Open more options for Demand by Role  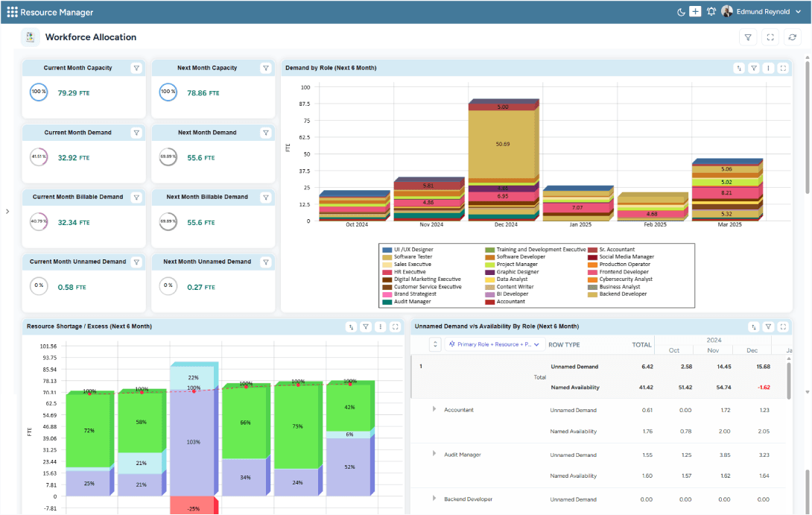coord(769,68)
